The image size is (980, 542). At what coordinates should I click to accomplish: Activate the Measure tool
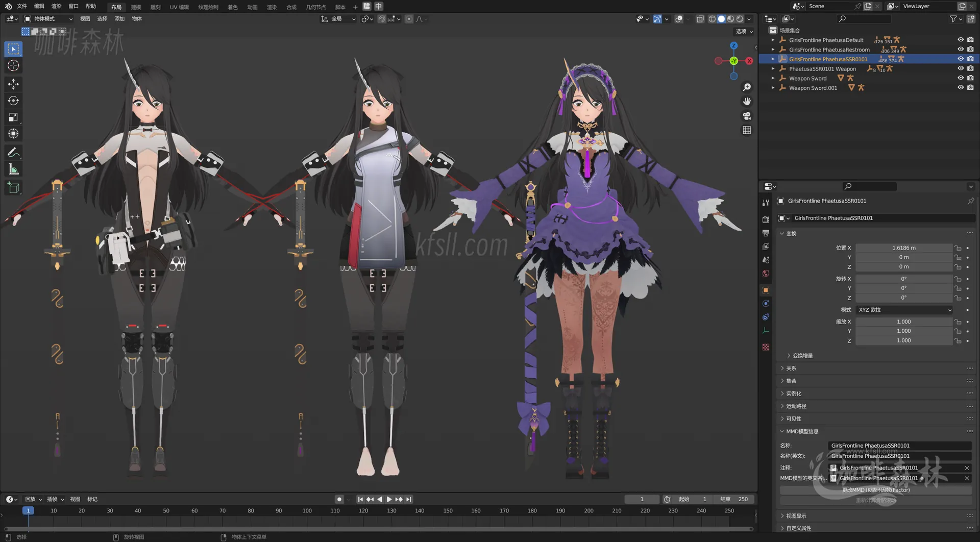coord(13,168)
